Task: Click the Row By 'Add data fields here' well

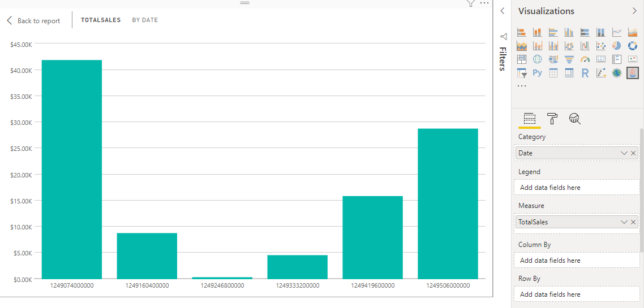Action: tap(577, 294)
